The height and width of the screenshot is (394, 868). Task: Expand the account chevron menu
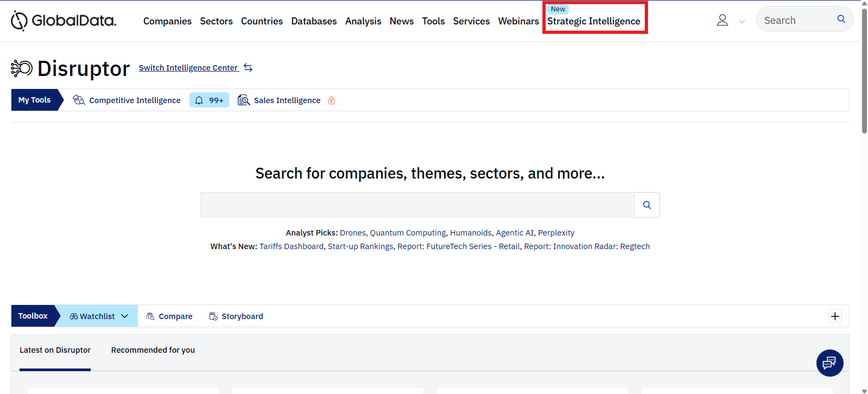pos(742,22)
